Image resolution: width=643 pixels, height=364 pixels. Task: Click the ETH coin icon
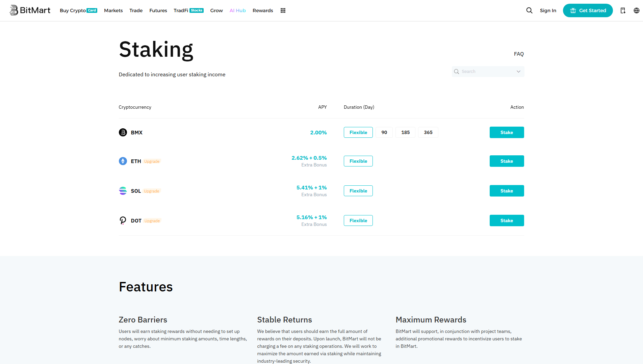(x=123, y=161)
